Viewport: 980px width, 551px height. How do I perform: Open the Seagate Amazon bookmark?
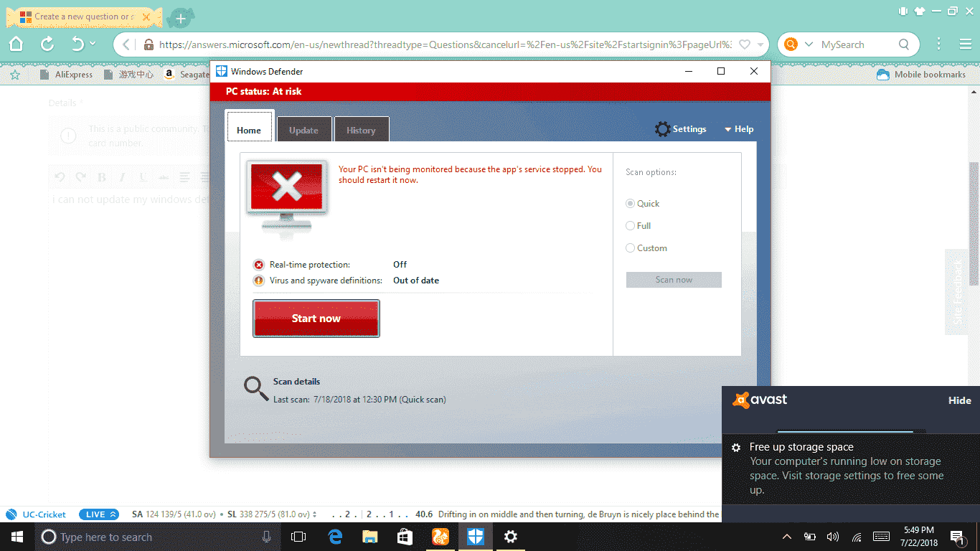click(187, 75)
